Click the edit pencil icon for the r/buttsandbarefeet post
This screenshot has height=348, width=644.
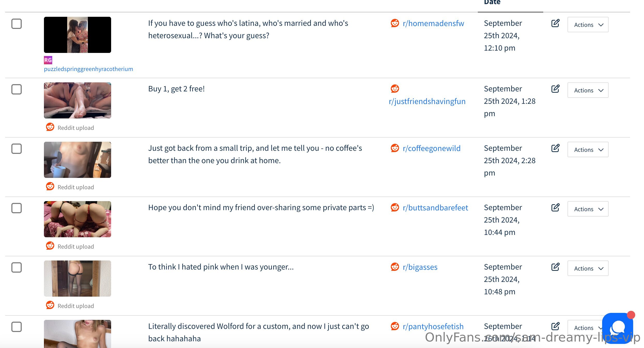pyautogui.click(x=555, y=208)
